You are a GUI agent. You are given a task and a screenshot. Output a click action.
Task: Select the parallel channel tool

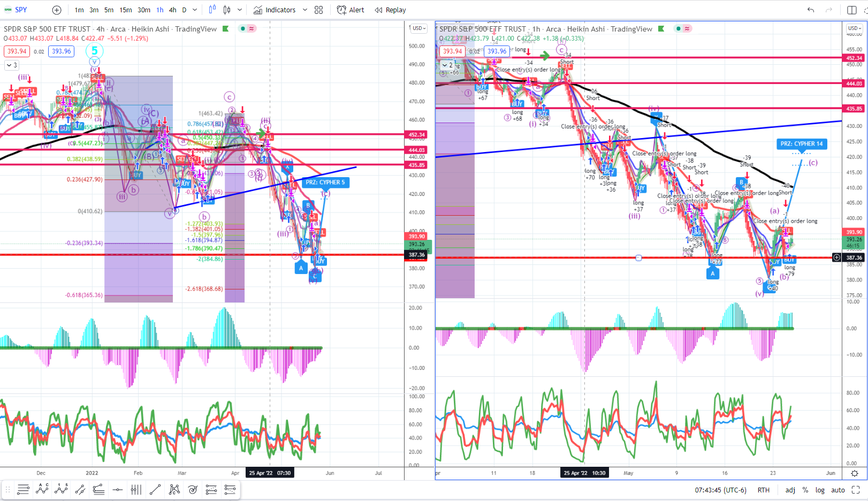tap(80, 489)
